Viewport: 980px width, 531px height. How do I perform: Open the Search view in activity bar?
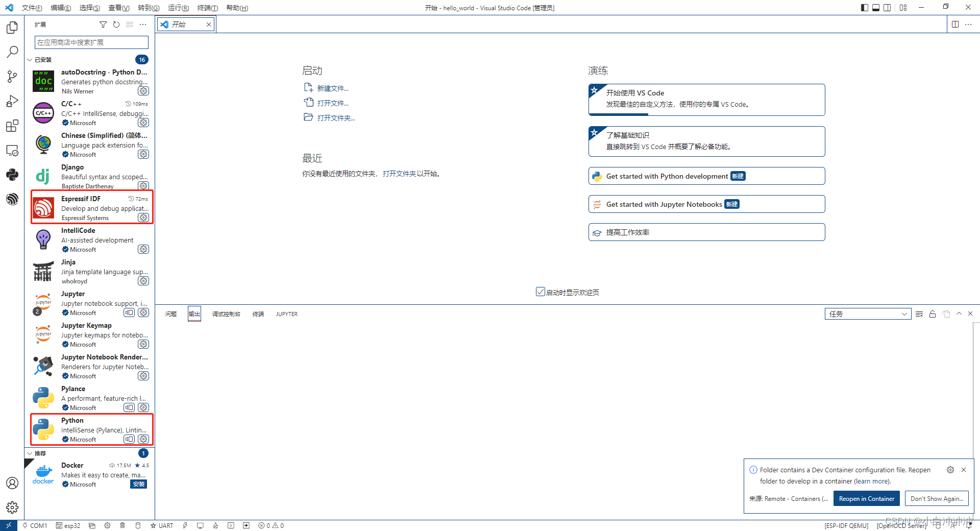(12, 52)
